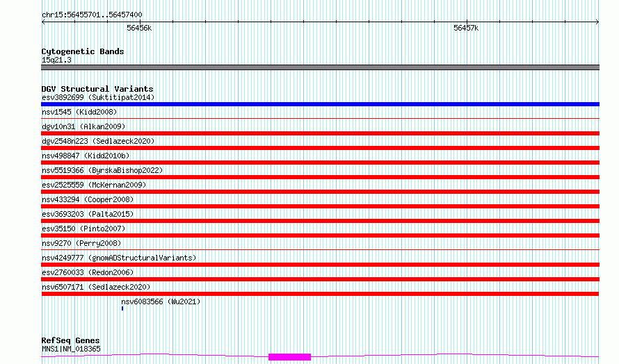Viewport: 619px width, 364px height.
Task: Click the esv2525559 (McKernan2009) label
Action: pyautogui.click(x=94, y=185)
